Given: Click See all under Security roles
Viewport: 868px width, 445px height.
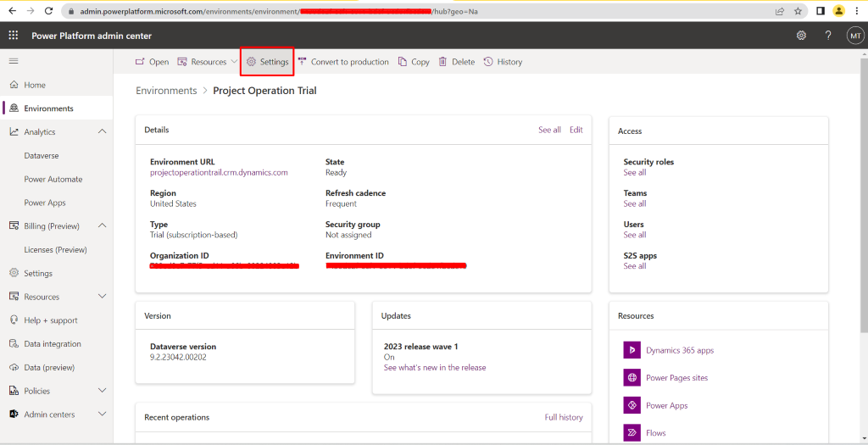Looking at the screenshot, I should pyautogui.click(x=634, y=173).
